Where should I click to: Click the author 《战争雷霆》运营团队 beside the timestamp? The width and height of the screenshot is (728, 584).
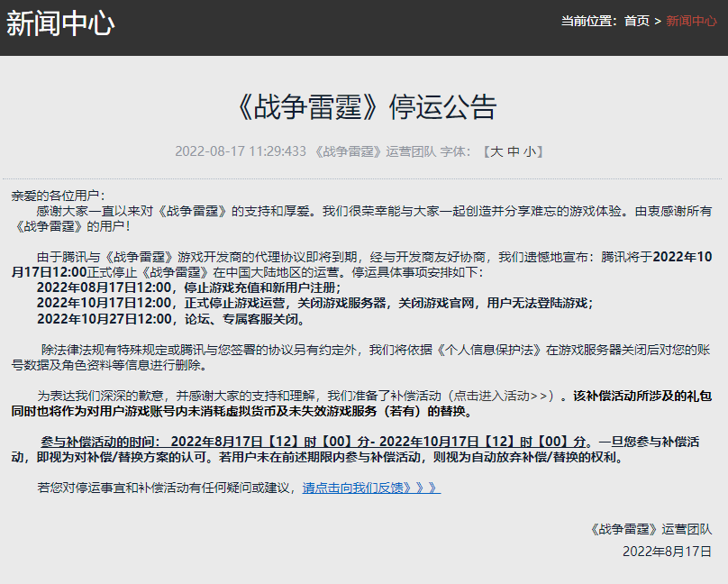coord(374,151)
